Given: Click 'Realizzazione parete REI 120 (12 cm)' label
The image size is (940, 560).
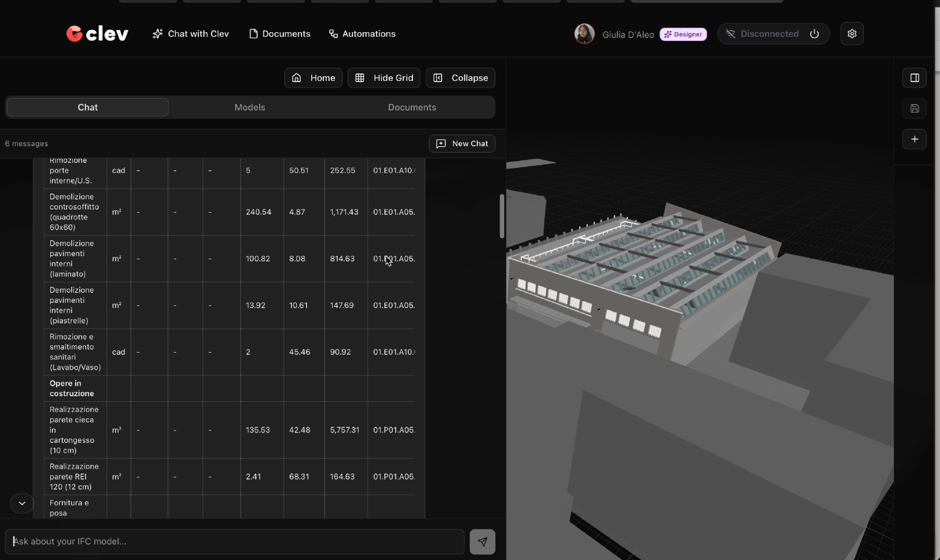Looking at the screenshot, I should pyautogui.click(x=74, y=477).
